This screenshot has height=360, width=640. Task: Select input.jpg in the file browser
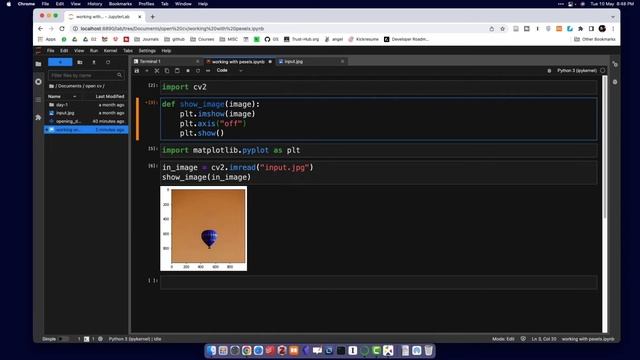click(86, 113)
